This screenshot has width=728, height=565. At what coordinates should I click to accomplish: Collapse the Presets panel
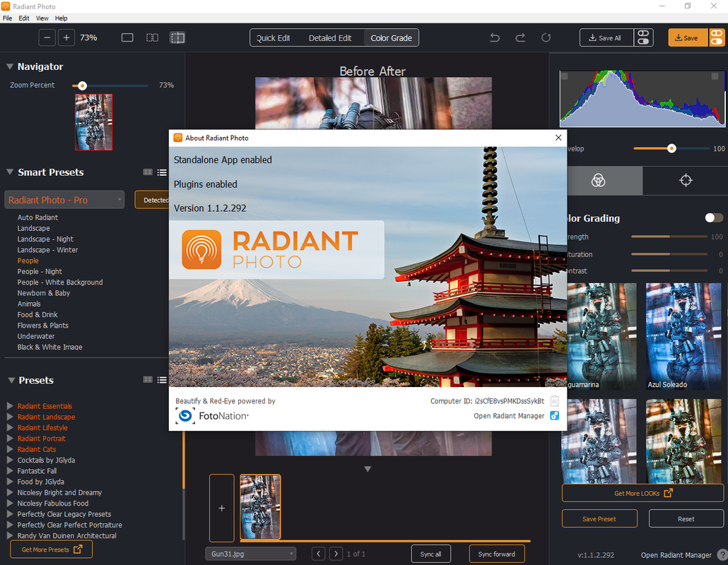(x=11, y=380)
